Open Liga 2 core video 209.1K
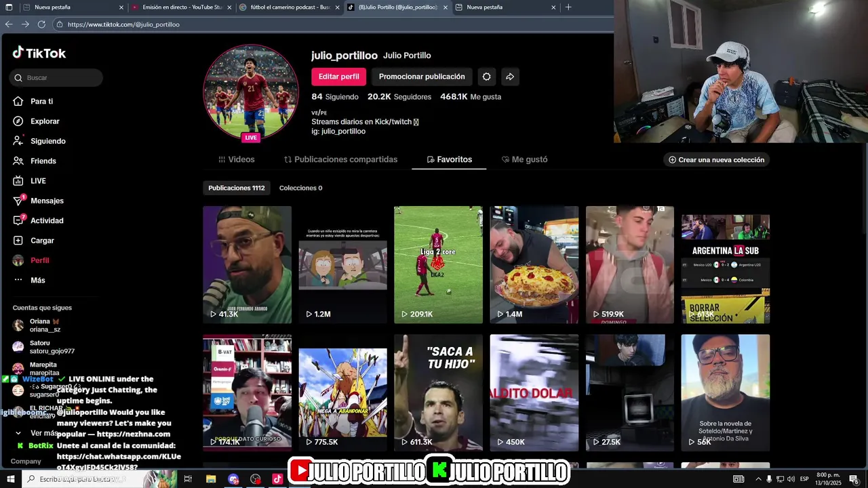The image size is (868, 488). (x=438, y=264)
